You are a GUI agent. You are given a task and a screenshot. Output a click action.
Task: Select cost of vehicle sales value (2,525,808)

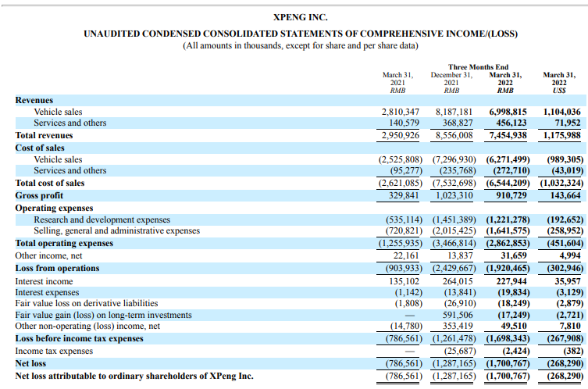(400, 160)
